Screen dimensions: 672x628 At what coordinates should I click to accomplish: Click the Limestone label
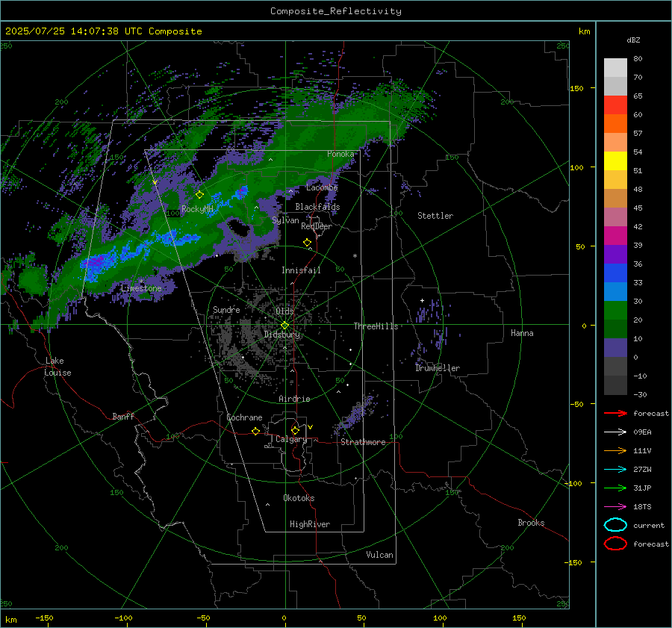tap(141, 288)
